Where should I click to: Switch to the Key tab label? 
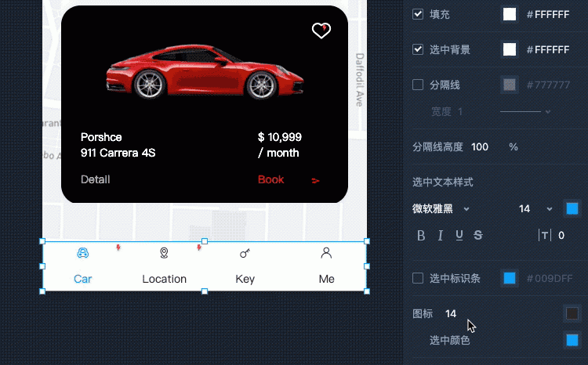pyautogui.click(x=245, y=279)
